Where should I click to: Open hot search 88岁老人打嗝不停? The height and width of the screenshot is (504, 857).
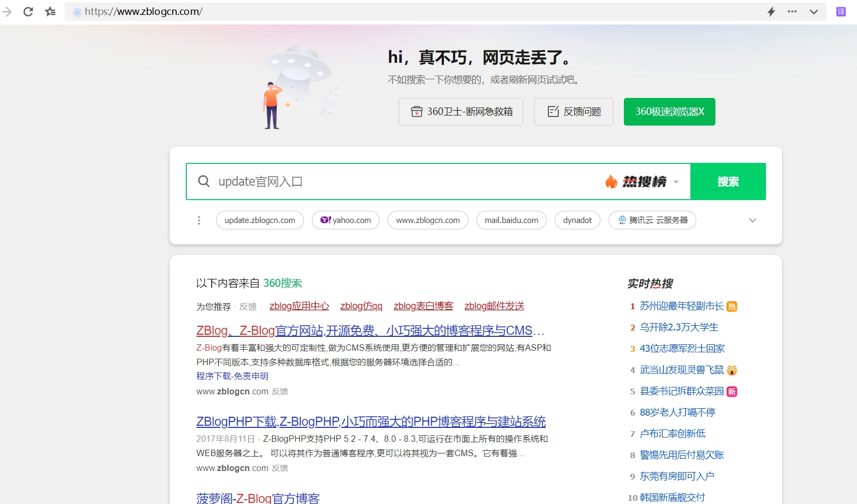(x=678, y=412)
